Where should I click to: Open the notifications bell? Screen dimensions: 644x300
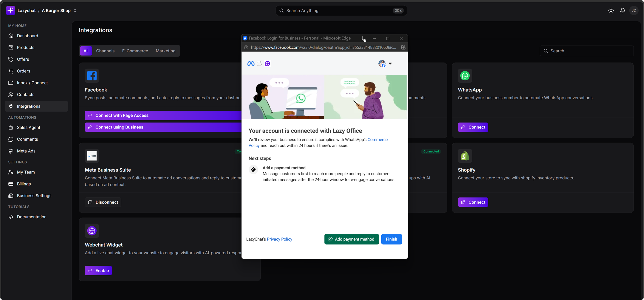[x=622, y=11]
